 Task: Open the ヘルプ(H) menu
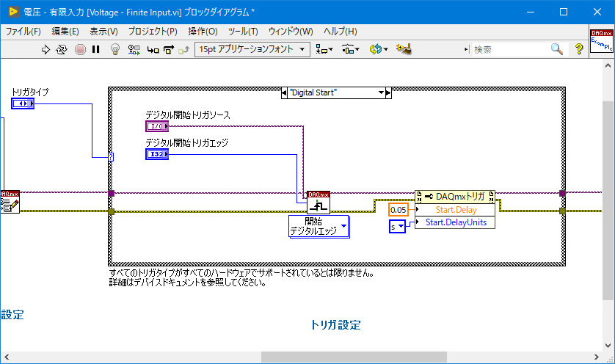341,32
